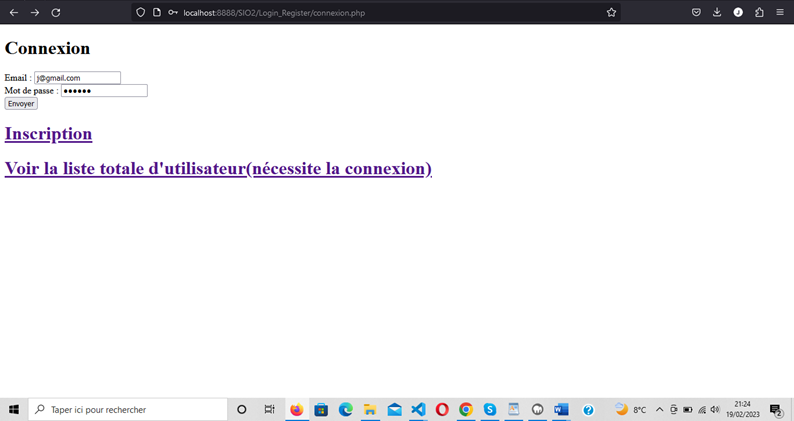Reload the page with the refresh icon

click(56, 12)
